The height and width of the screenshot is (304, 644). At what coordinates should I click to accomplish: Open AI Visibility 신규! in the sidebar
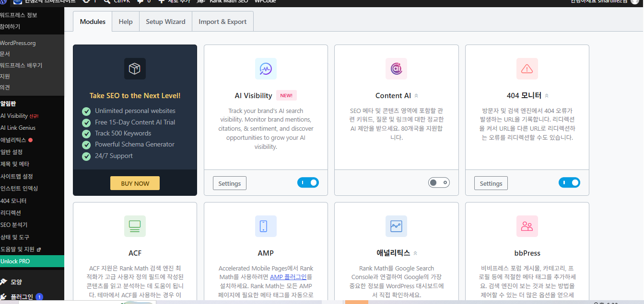click(20, 116)
